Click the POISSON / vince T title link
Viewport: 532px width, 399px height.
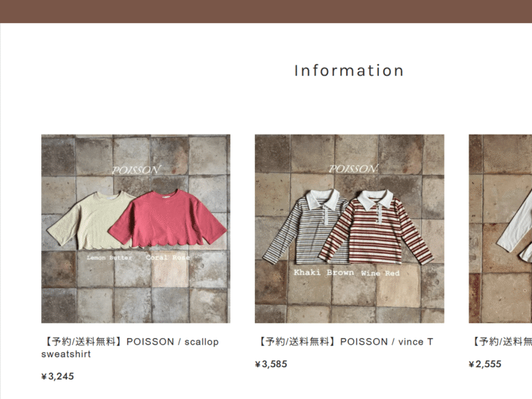click(344, 341)
